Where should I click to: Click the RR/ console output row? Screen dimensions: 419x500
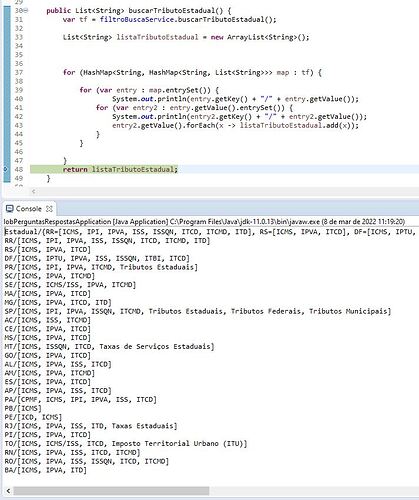[107, 241]
